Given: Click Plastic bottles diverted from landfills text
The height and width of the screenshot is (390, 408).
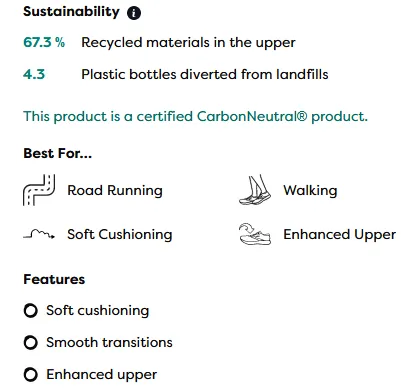Looking at the screenshot, I should pyautogui.click(x=205, y=74).
